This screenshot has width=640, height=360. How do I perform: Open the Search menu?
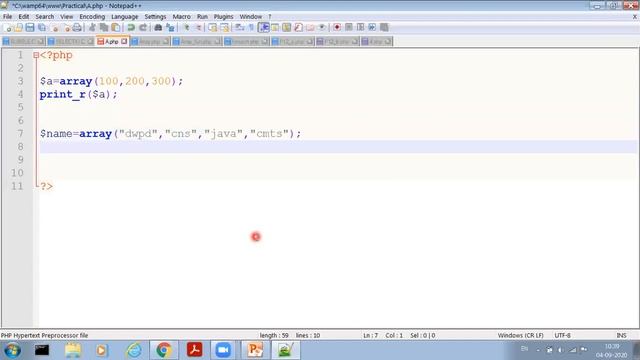[x=44, y=17]
